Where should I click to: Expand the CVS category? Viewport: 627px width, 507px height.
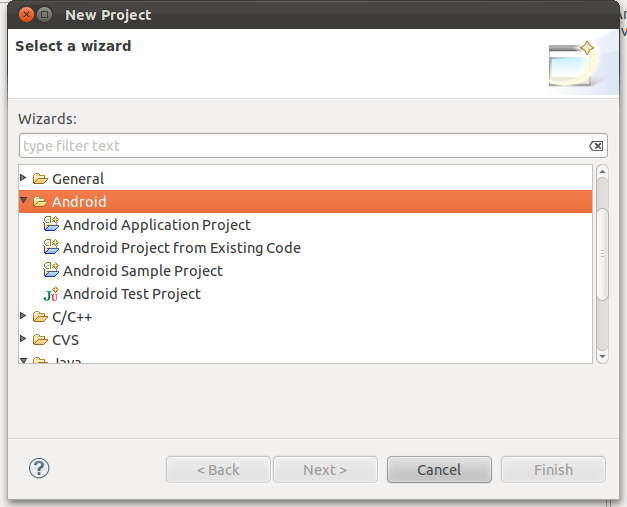pos(24,339)
